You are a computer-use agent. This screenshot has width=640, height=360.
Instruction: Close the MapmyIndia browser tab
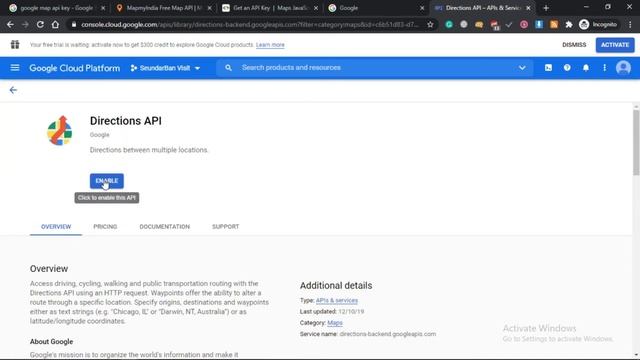tap(209, 8)
